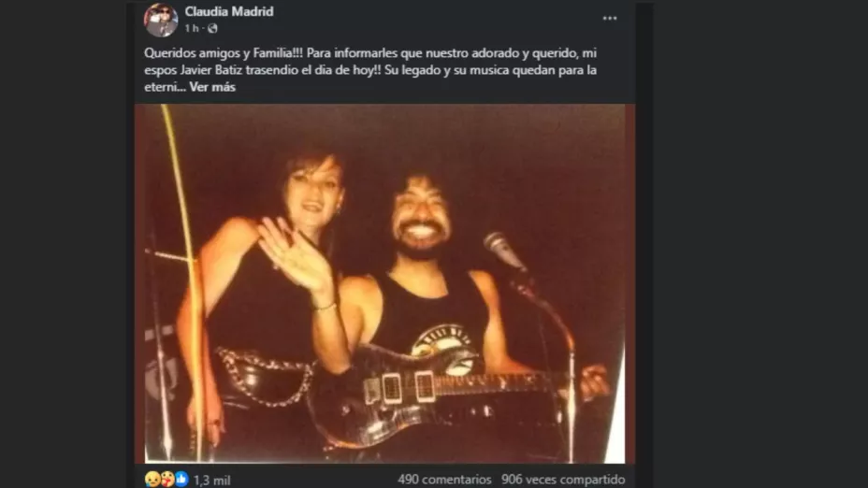868x488 pixels.
Task: Click the post text beginning 'Queridos amigos'
Action: click(370, 70)
